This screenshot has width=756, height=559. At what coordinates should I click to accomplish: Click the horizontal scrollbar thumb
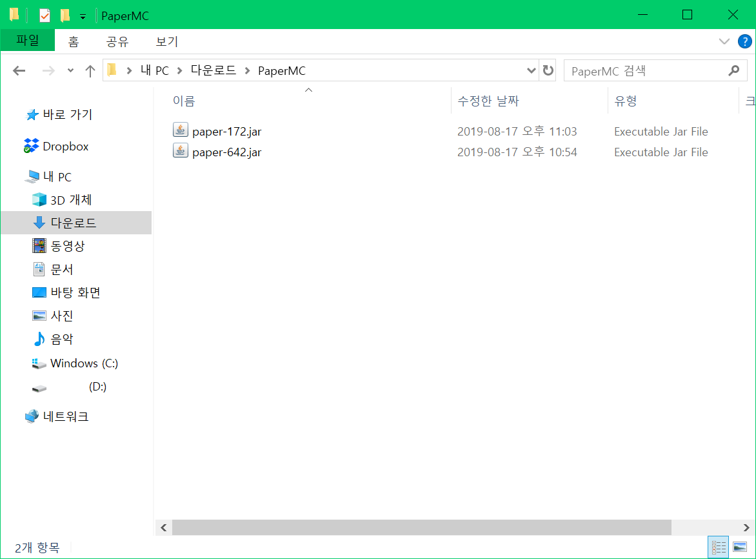click(421, 527)
